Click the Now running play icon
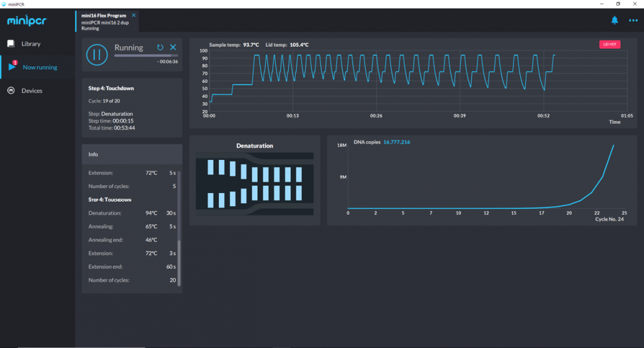This screenshot has height=348, width=644. click(x=12, y=66)
